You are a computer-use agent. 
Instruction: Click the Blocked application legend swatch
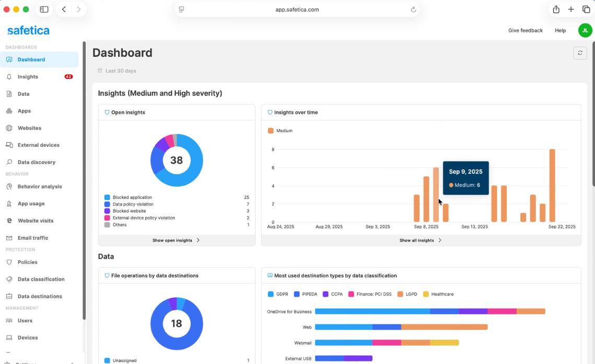(107, 197)
